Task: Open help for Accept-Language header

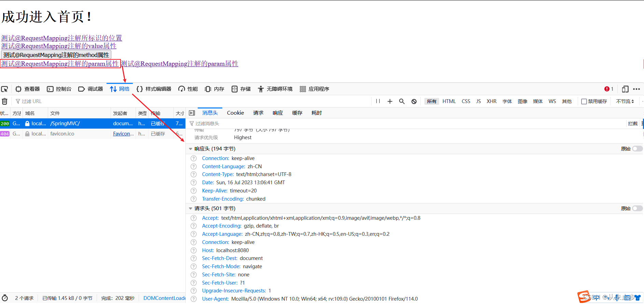Action: (x=194, y=234)
